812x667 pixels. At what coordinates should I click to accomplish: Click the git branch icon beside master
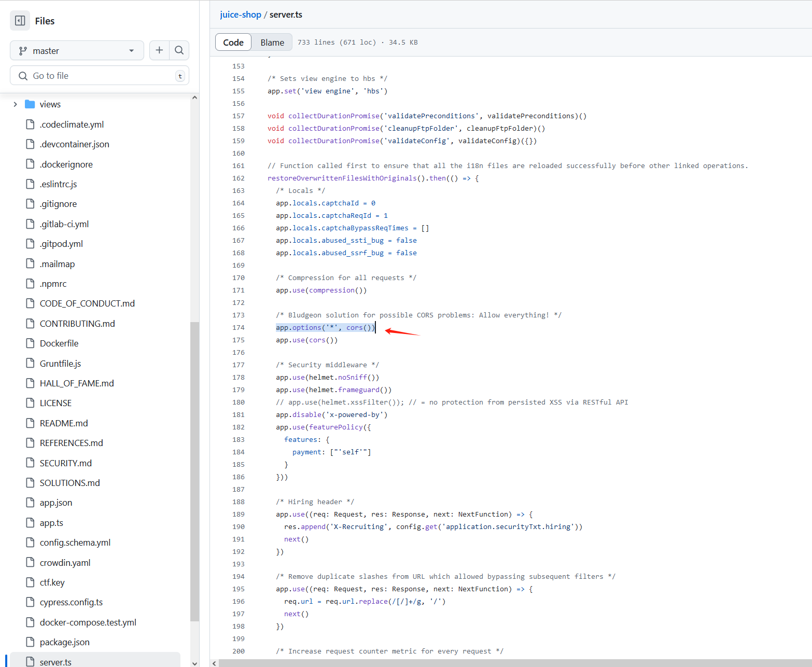(x=23, y=51)
